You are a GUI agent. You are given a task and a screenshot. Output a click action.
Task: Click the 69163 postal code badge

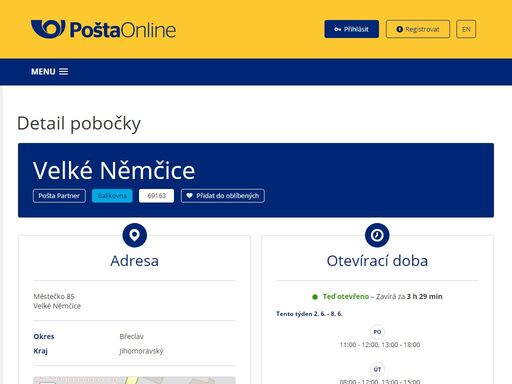[x=156, y=196]
